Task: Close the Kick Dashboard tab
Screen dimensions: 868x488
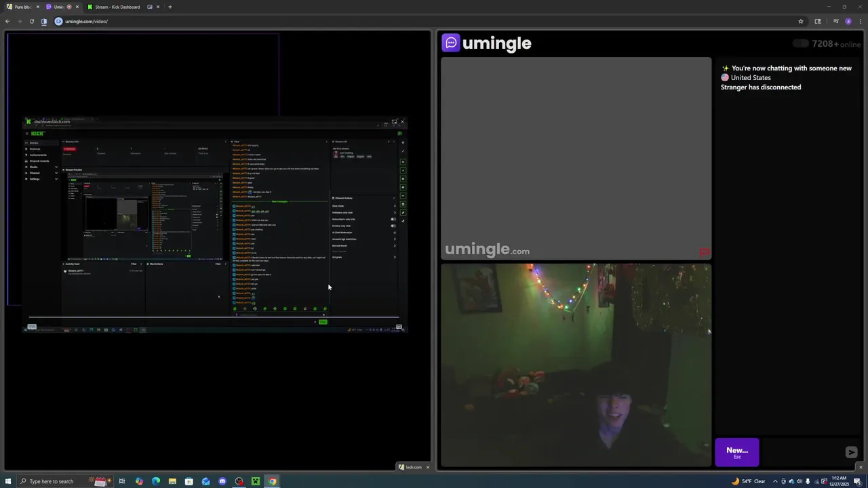Action: (158, 7)
